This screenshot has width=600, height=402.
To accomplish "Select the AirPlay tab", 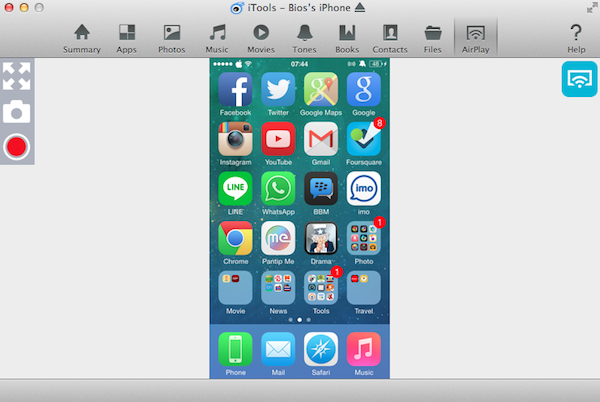I will [476, 39].
